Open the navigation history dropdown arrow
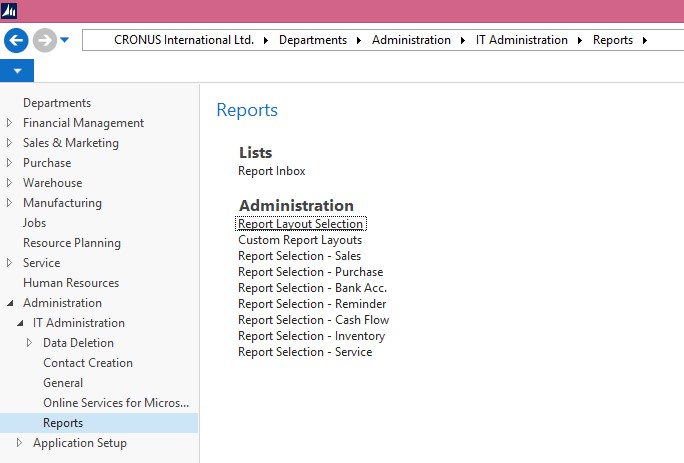 (x=65, y=40)
